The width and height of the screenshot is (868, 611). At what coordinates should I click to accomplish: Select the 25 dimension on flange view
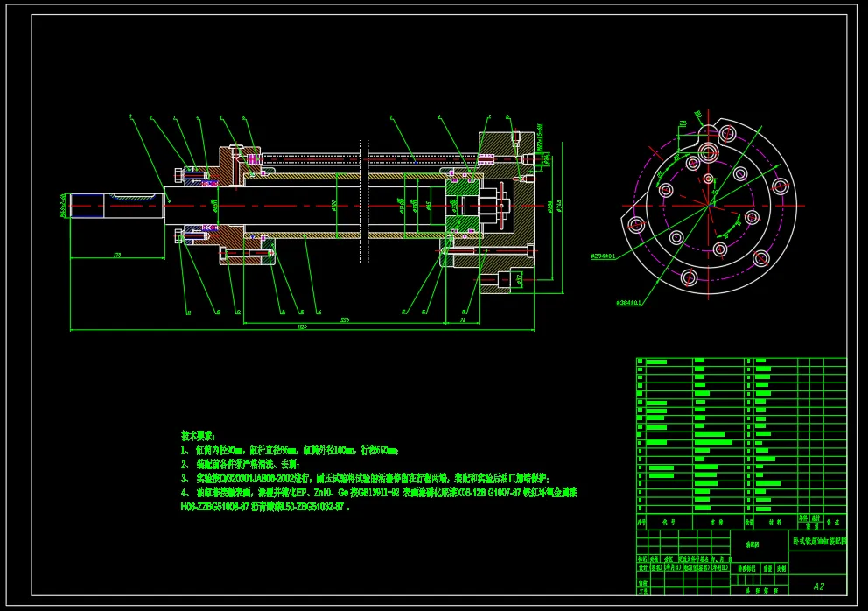[683, 124]
